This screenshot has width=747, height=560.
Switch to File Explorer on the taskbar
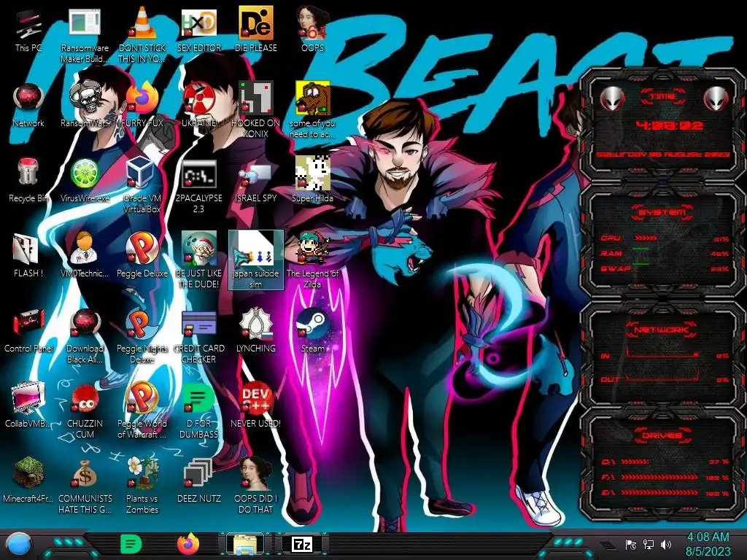pyautogui.click(x=245, y=545)
